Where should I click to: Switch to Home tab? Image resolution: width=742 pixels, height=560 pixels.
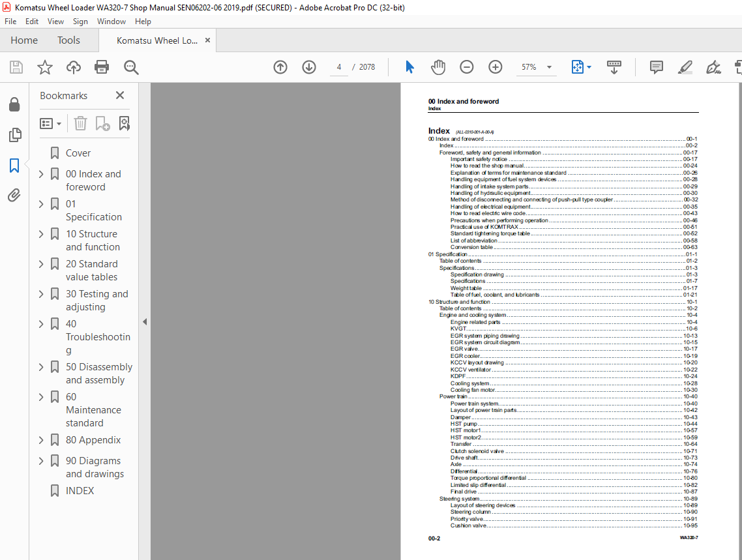[24, 40]
